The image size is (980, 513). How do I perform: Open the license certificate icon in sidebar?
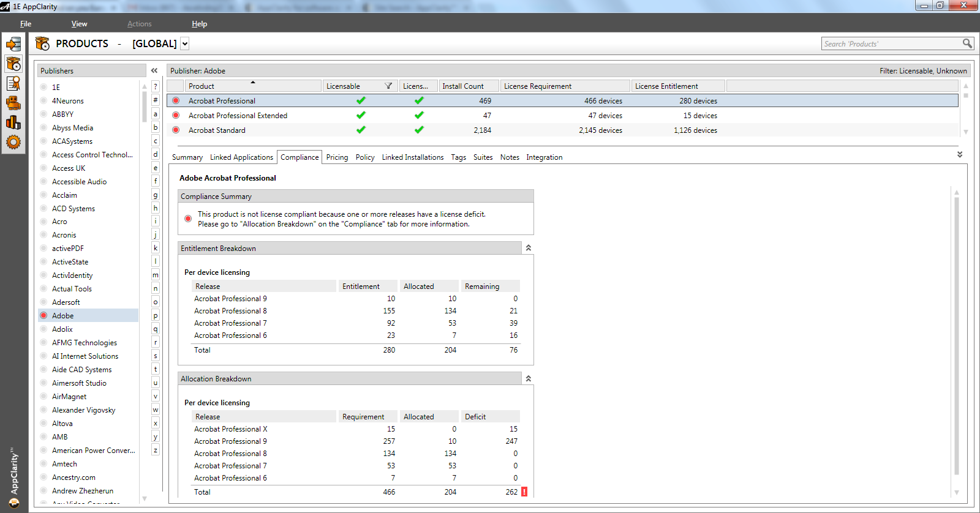(x=13, y=83)
